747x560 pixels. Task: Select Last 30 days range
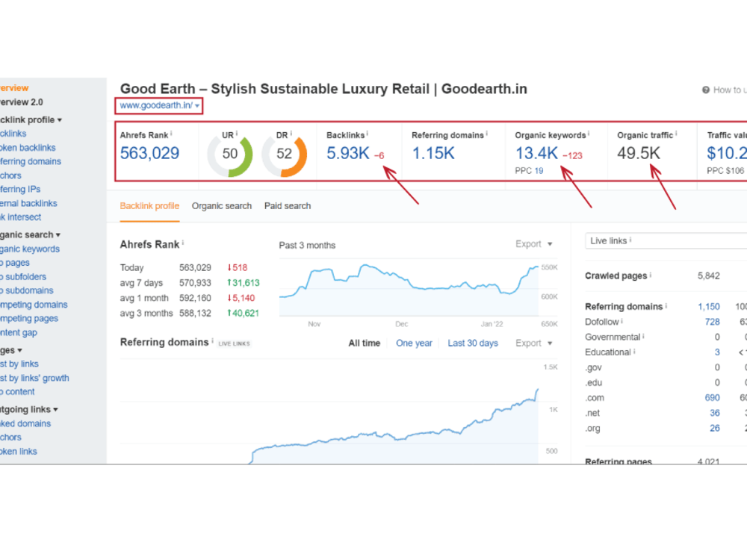473,343
